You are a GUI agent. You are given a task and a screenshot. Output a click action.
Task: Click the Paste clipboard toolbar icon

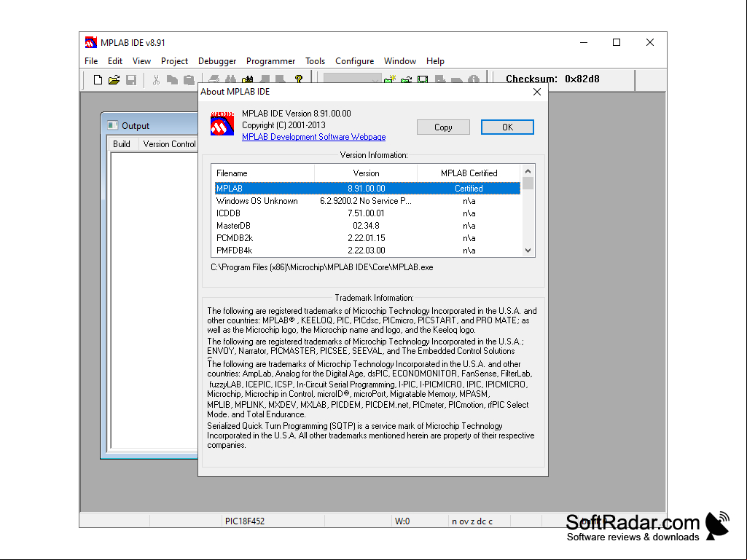[x=189, y=79]
